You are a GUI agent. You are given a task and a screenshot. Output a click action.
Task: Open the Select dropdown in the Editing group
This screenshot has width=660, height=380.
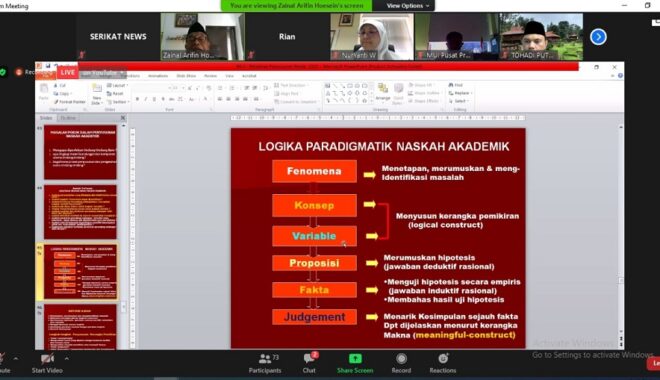click(x=459, y=101)
